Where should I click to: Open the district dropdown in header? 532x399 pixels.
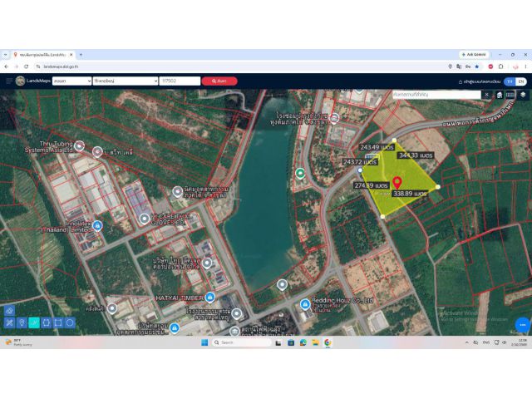click(x=126, y=81)
